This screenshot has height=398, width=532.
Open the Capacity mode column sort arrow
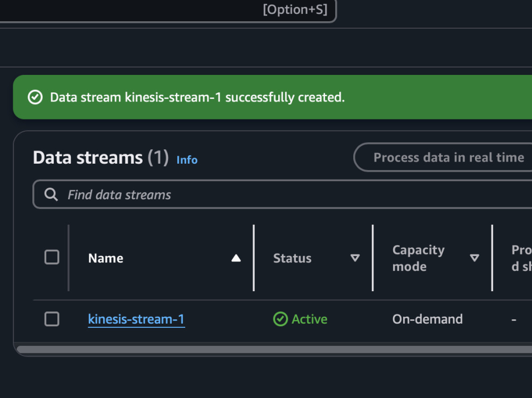475,258
